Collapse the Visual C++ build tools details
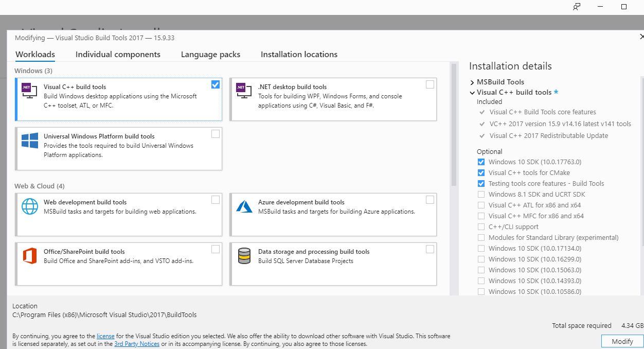The height and width of the screenshot is (349, 644). click(x=472, y=93)
